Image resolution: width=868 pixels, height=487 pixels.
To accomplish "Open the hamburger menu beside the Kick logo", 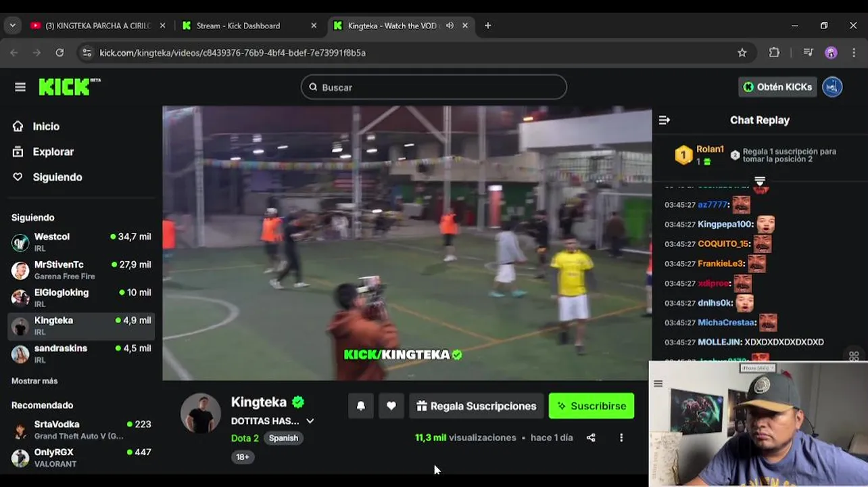I will [x=20, y=87].
